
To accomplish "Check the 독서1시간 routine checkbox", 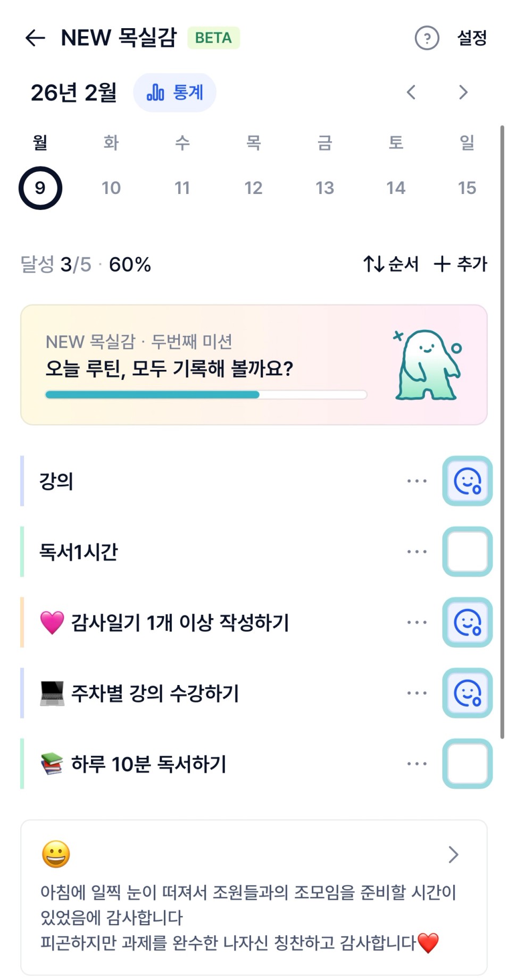I will [x=467, y=552].
